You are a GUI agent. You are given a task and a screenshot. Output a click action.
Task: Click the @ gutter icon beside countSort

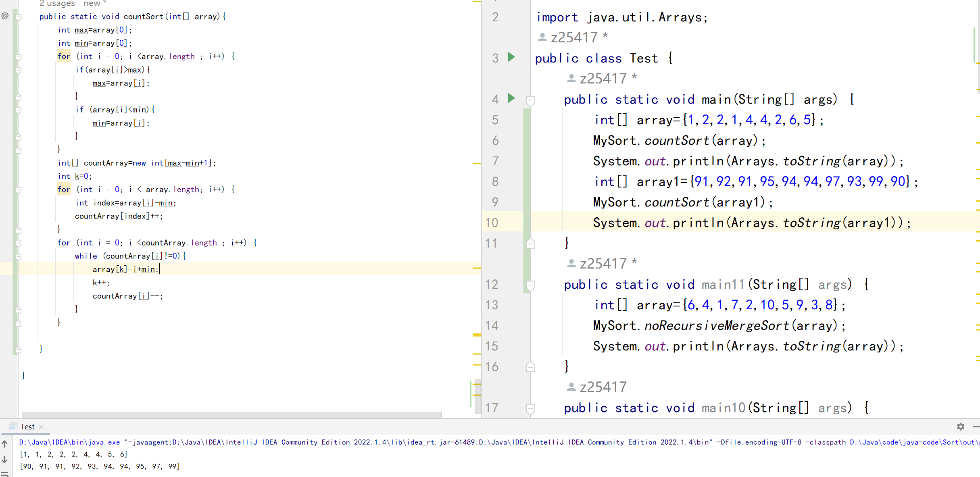pyautogui.click(x=5, y=16)
